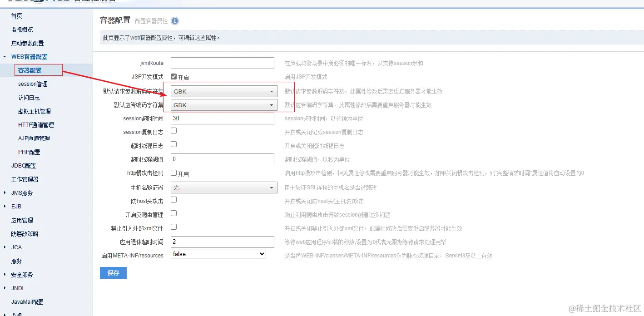This screenshot has height=316, width=644.
Task: Uncheck JSP开发模式 开启 checkbox
Action: pyautogui.click(x=173, y=77)
